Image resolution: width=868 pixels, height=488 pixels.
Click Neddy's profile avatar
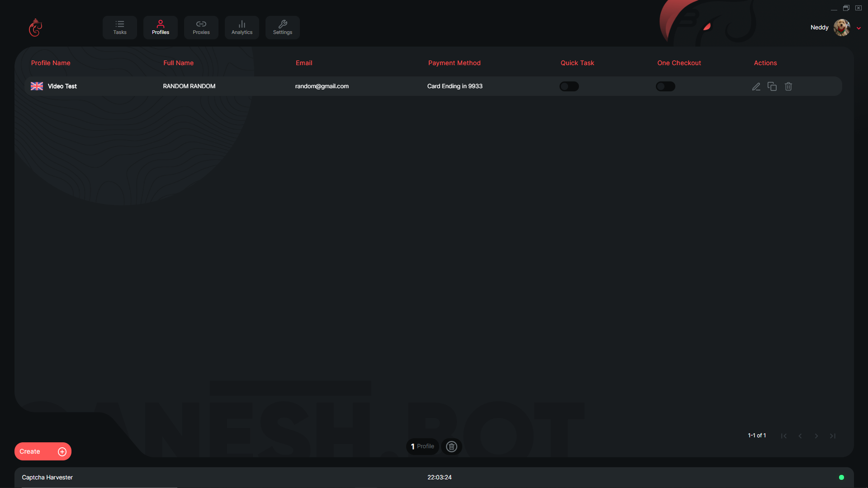(842, 28)
